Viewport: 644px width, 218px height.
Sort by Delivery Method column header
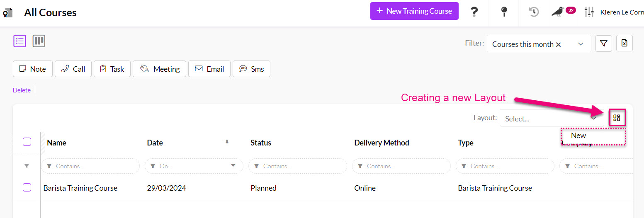point(382,143)
